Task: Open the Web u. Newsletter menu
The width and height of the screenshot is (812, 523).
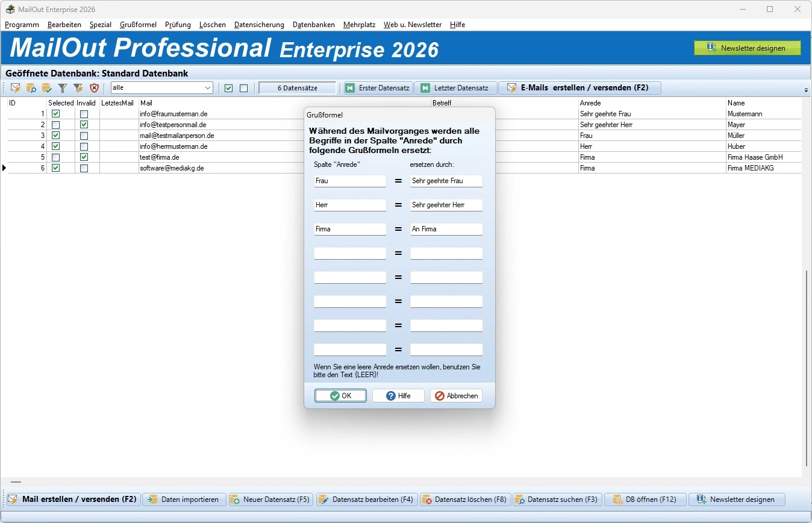Action: coord(413,25)
